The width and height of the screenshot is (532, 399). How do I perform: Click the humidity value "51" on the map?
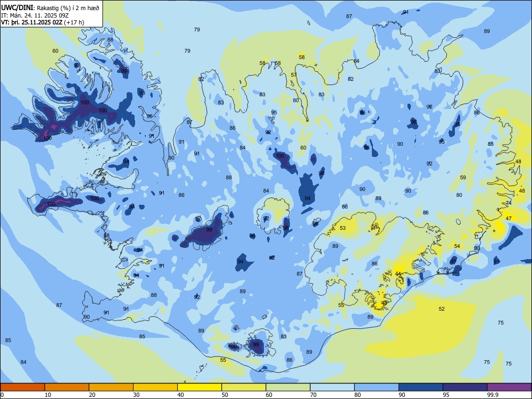click(374, 226)
